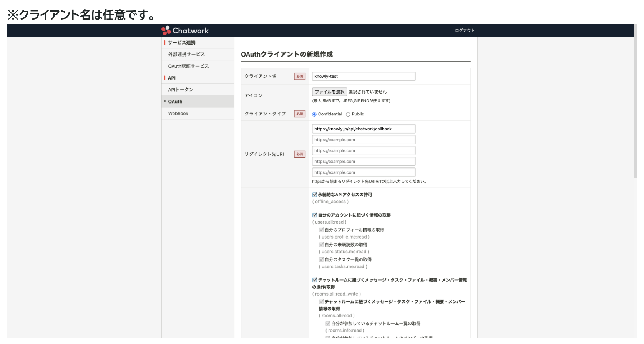Screen dimensions: 644x344
Task: Click the OAuth sidebar arrow item
Action: tap(175, 102)
